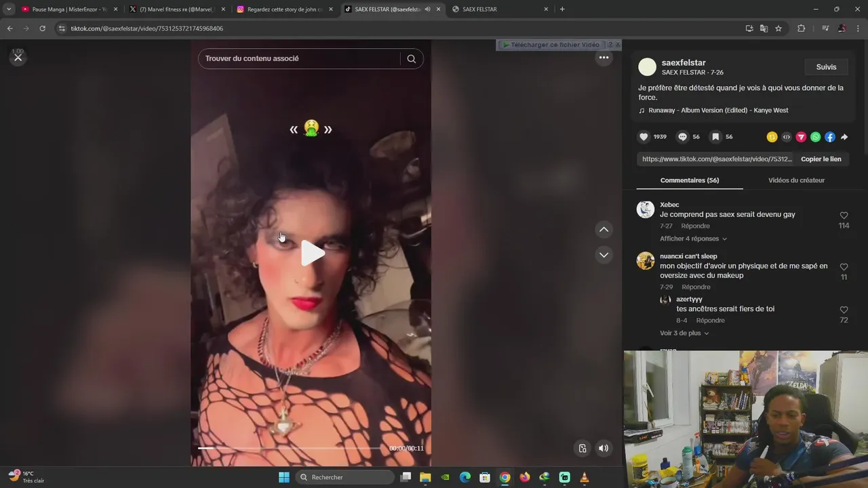Image resolution: width=868 pixels, height=488 pixels.
Task: Open Firefox from taskbar
Action: pos(524,477)
